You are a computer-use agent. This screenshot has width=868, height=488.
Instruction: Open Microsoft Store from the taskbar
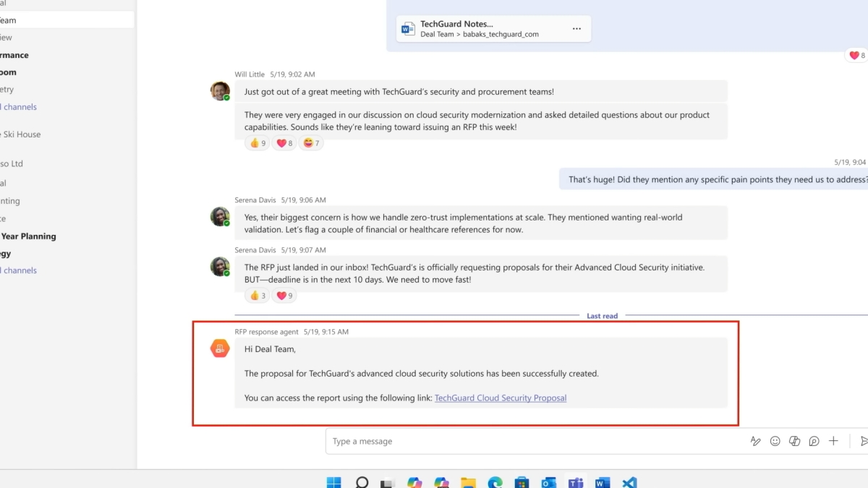522,482
